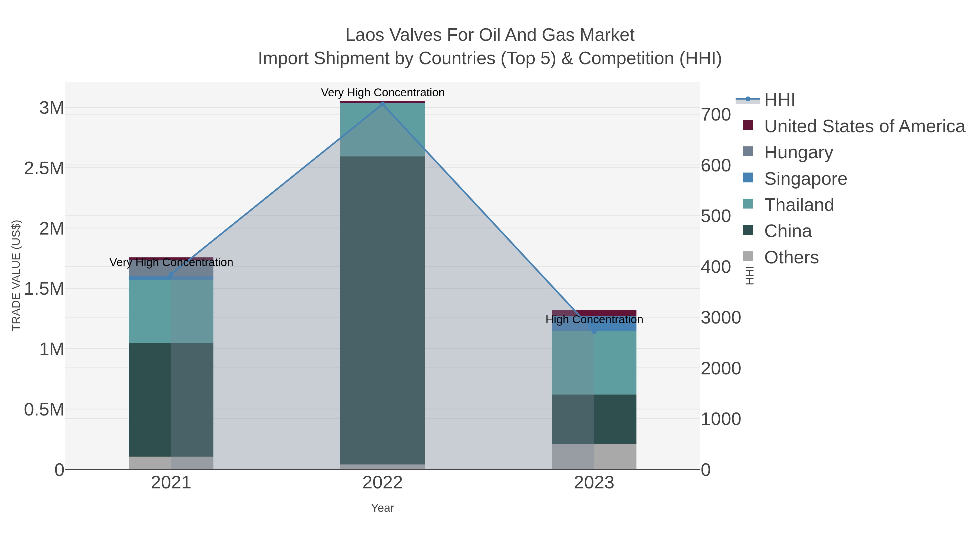The image size is (980, 551).
Task: Click the slate Hungary legend swatch
Action: 748,151
